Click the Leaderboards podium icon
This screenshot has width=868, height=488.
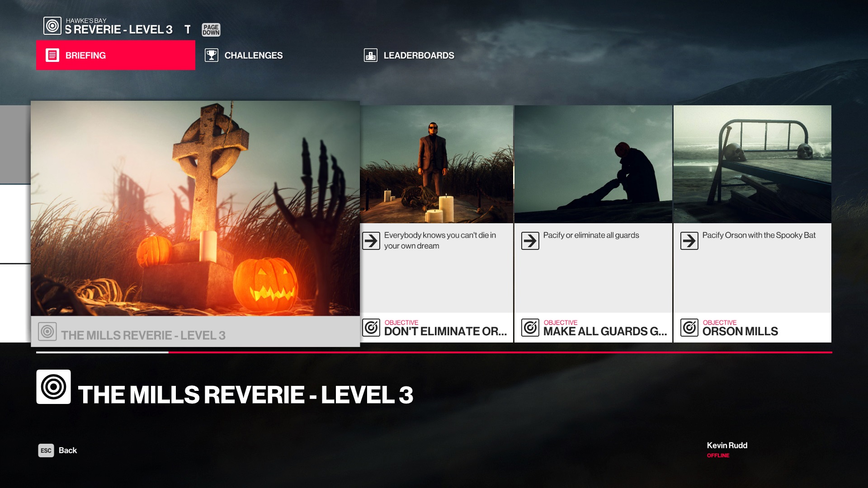coord(370,55)
